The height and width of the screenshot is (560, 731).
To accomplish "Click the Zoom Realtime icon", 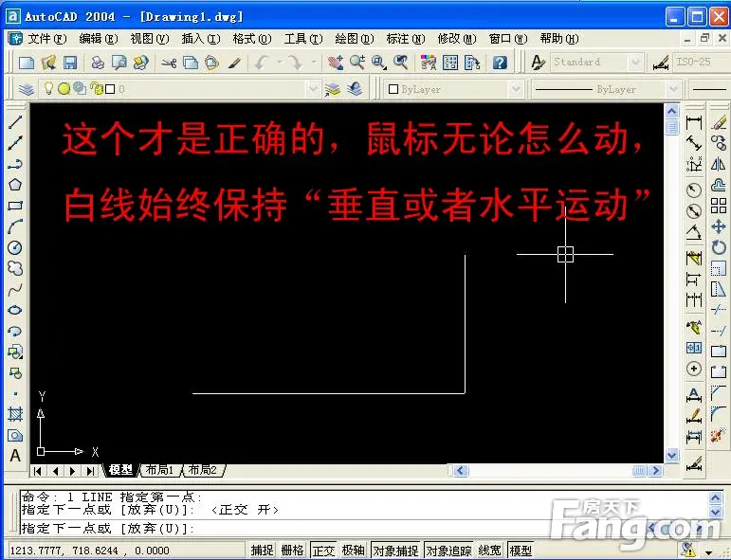I will coord(357,63).
